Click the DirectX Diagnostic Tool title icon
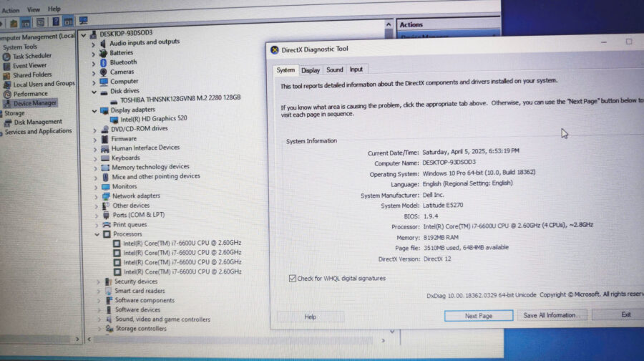The width and height of the screenshot is (644, 361). (x=274, y=49)
